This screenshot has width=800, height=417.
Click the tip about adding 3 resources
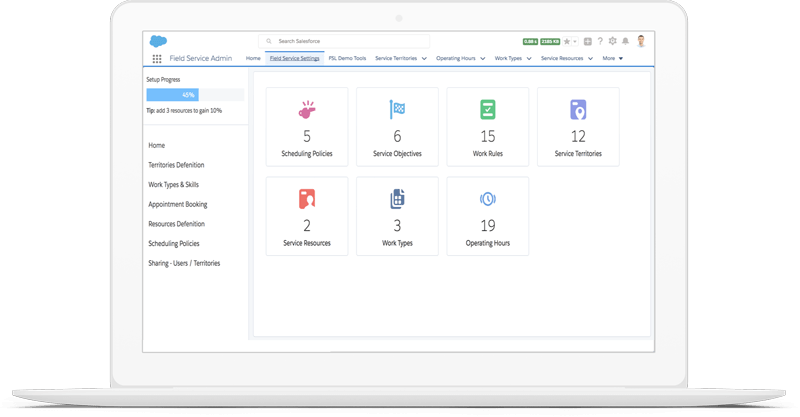pos(184,111)
